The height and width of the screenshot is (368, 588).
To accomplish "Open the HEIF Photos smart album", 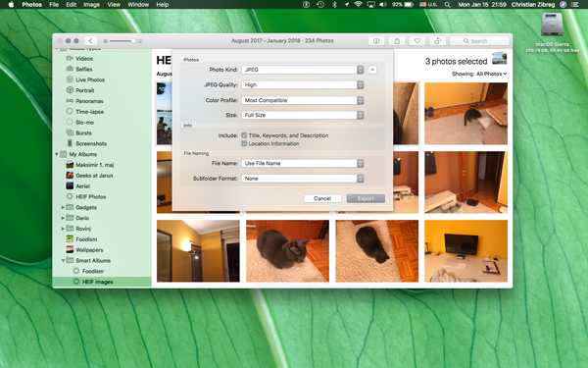I will point(91,197).
